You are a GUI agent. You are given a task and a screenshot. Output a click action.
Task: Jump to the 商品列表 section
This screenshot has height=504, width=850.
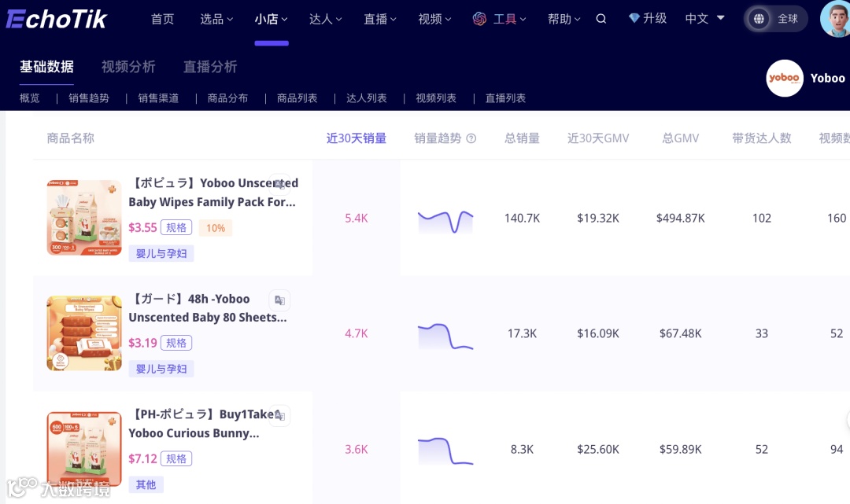[297, 98]
